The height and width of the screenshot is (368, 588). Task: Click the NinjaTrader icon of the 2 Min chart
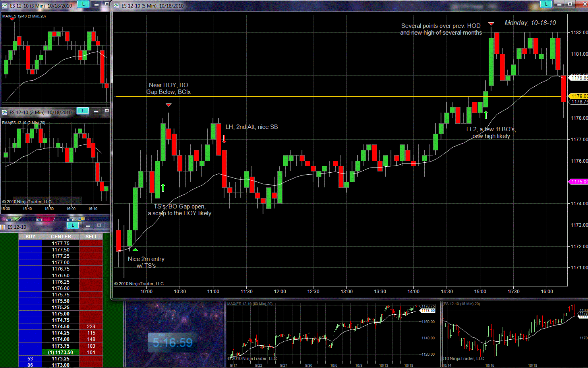tap(5, 113)
